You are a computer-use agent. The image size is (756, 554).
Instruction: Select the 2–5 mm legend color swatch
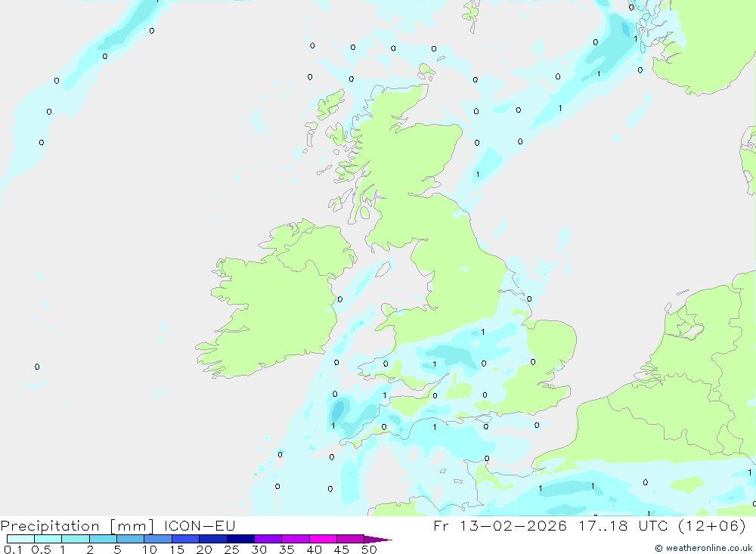103,539
